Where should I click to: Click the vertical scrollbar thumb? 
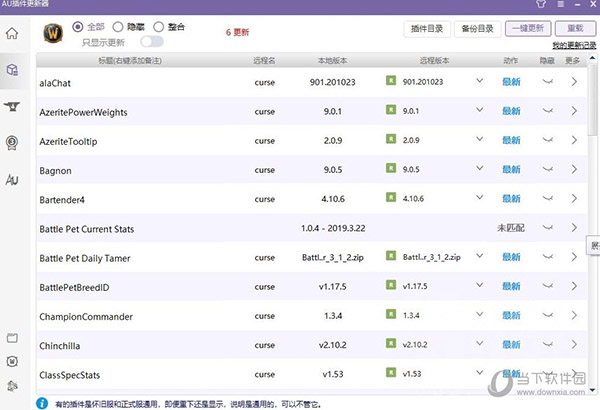592,100
